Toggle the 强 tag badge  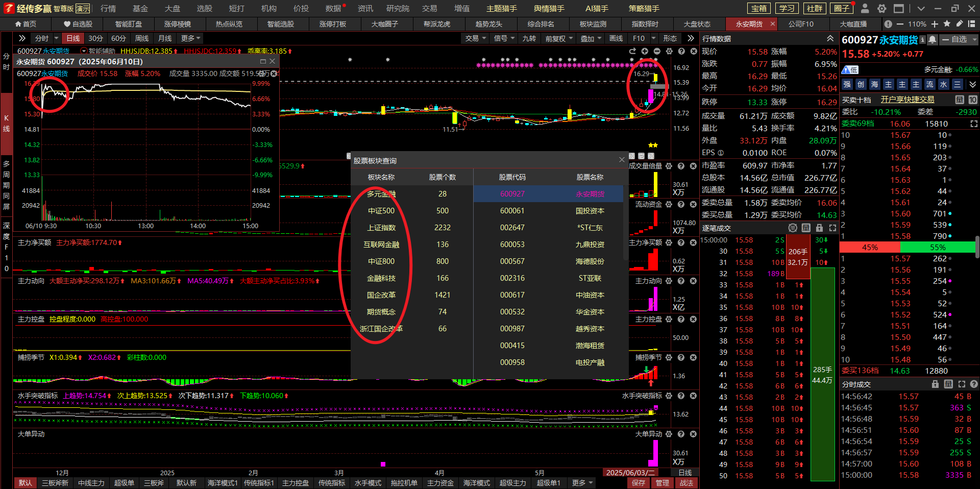(x=847, y=84)
